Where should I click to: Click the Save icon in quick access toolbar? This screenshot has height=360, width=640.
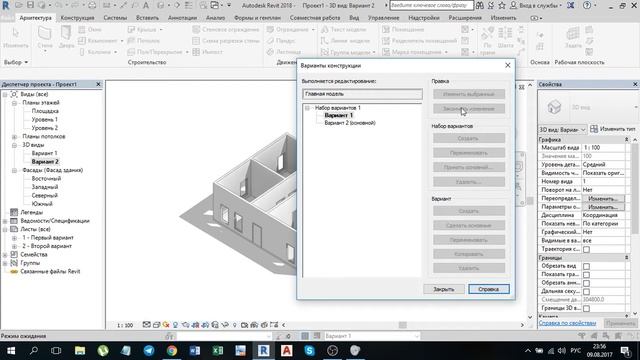[31, 6]
